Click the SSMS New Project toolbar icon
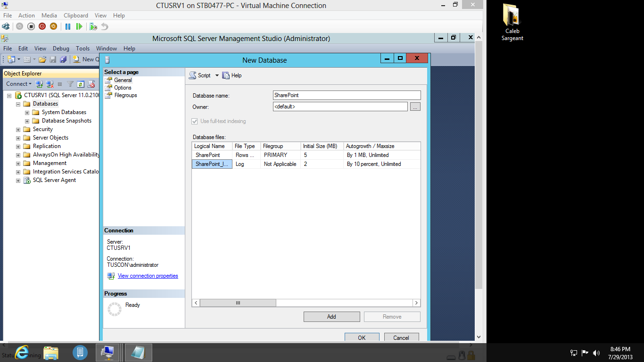 pos(11,59)
